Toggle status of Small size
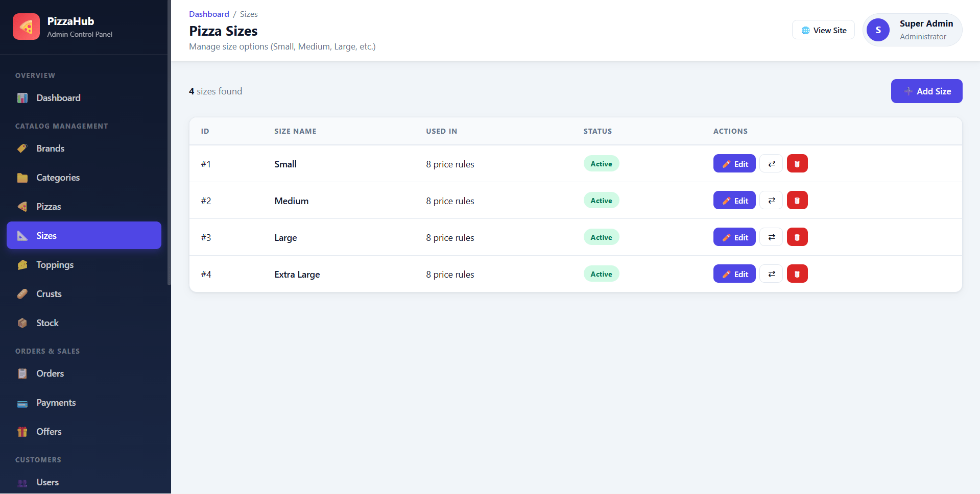The image size is (980, 494). (x=771, y=164)
